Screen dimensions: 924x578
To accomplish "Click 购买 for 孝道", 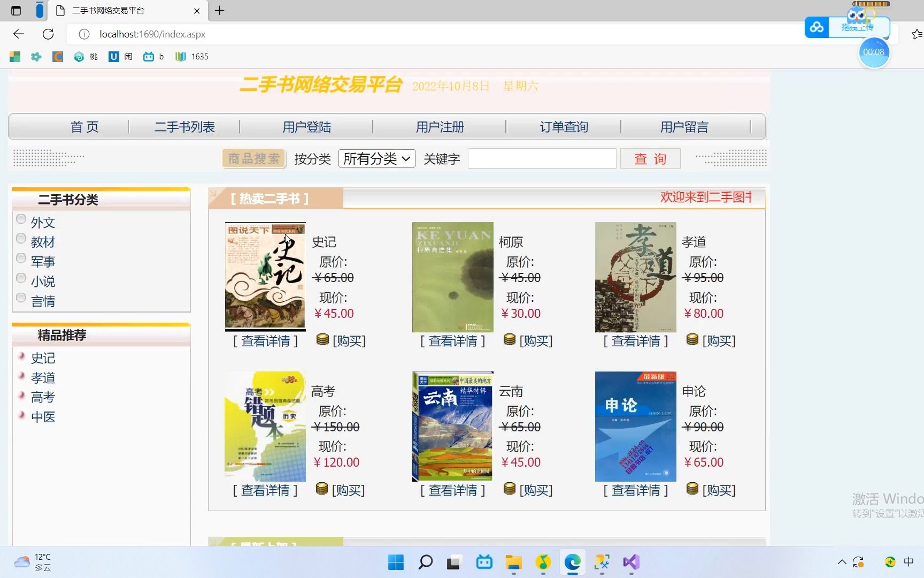I will pyautogui.click(x=719, y=341).
